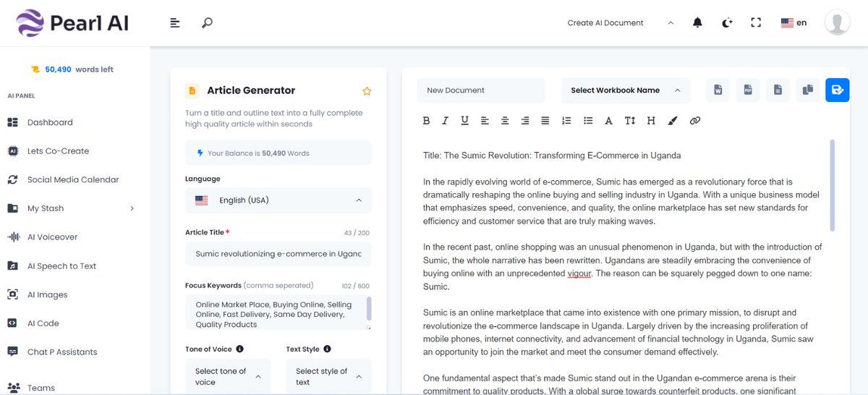Image resolution: width=868 pixels, height=395 pixels.
Task: Mark Article Generator as favorite star
Action: 367,91
